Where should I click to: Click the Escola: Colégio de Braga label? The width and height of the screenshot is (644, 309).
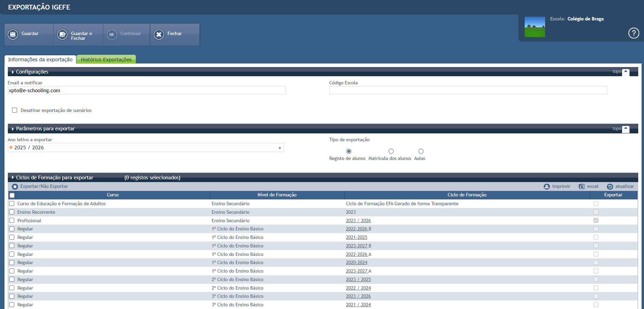tap(577, 19)
